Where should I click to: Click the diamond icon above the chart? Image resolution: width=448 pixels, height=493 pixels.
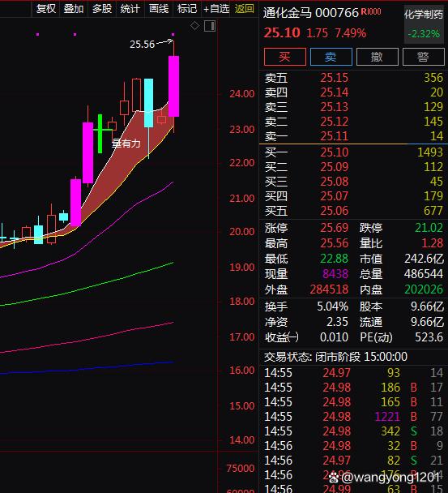pyautogui.click(x=194, y=26)
